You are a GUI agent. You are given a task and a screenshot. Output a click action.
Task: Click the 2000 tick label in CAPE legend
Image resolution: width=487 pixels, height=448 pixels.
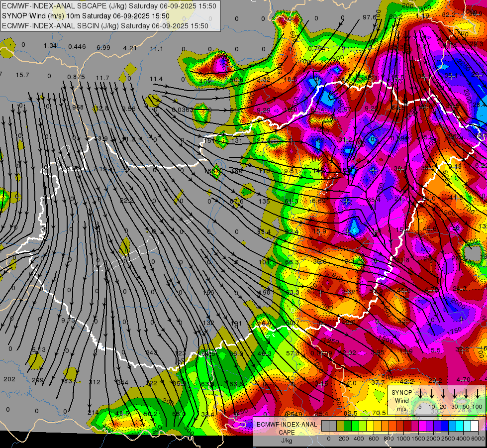[x=433, y=439]
